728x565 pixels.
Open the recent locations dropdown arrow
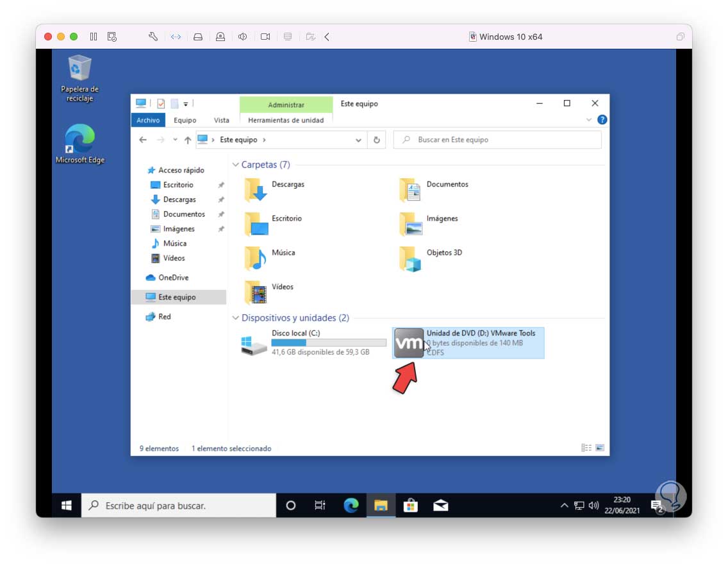(175, 140)
